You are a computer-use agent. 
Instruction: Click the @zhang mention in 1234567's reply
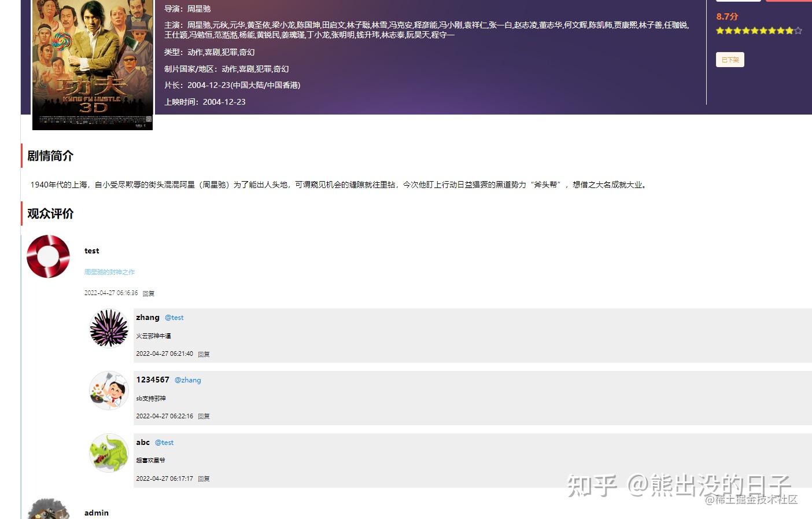[x=188, y=380]
